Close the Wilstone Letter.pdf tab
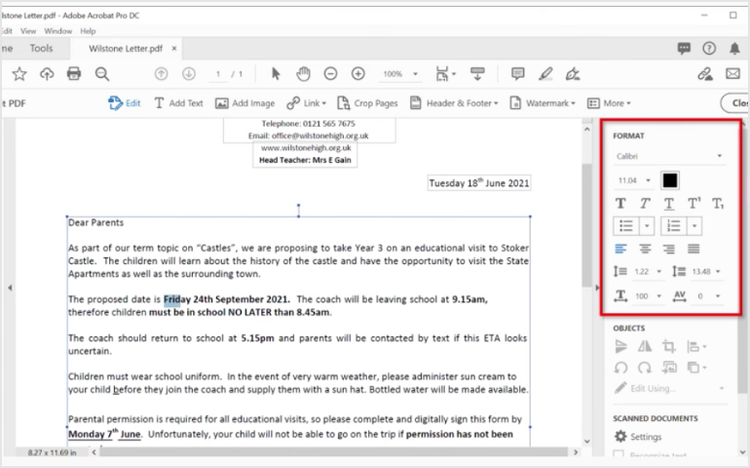 174,48
